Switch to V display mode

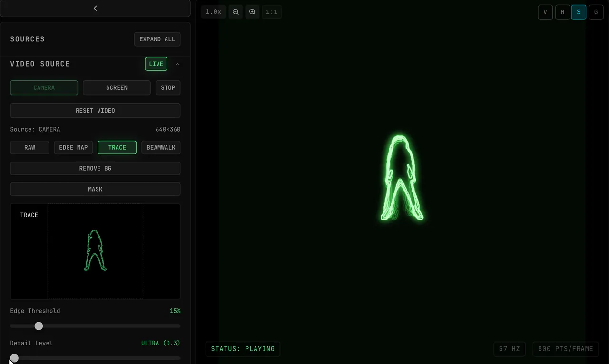click(x=545, y=12)
